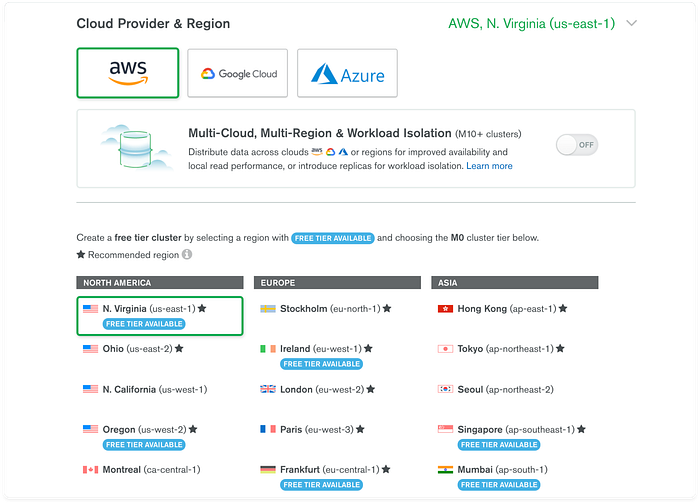Click the ASIA region column header
Viewport: 700px width, 504px height.
(514, 283)
